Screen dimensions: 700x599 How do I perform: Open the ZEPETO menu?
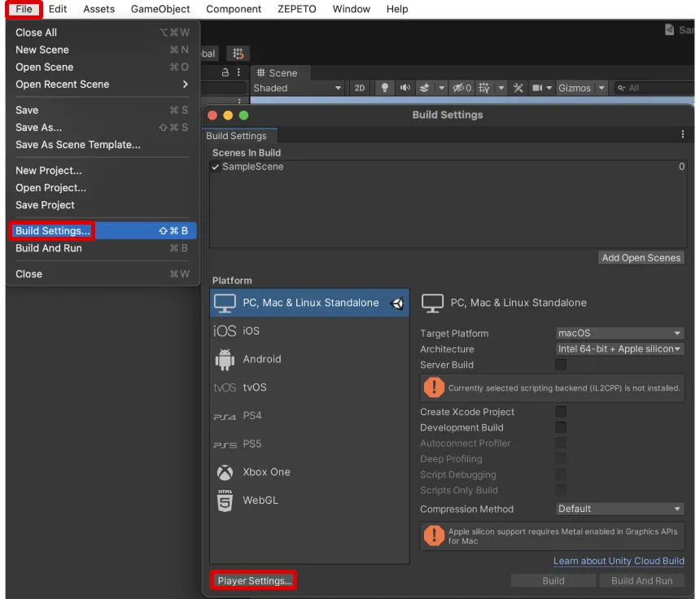click(x=297, y=9)
